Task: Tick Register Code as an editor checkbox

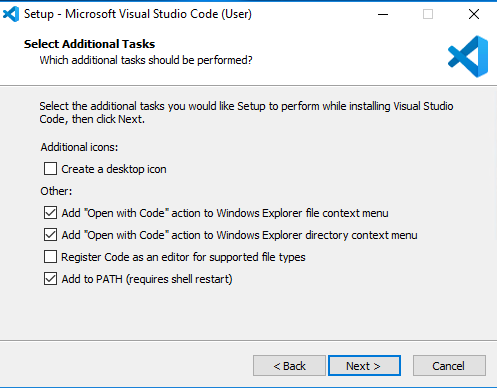Action: pyautogui.click(x=50, y=257)
